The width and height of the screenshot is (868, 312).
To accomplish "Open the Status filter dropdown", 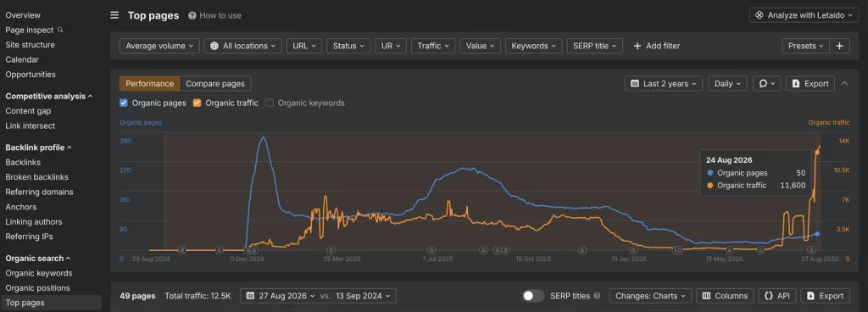I will (348, 46).
